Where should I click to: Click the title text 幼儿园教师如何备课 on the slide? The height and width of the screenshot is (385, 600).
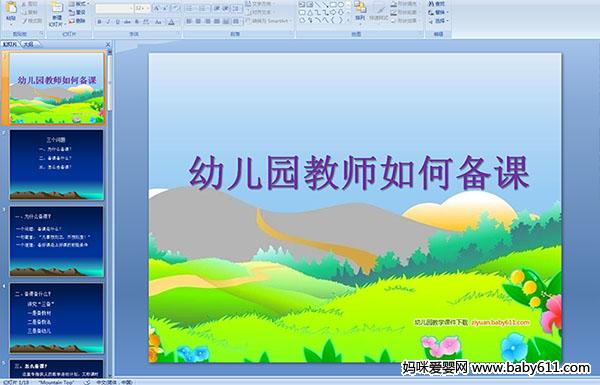pyautogui.click(x=359, y=173)
